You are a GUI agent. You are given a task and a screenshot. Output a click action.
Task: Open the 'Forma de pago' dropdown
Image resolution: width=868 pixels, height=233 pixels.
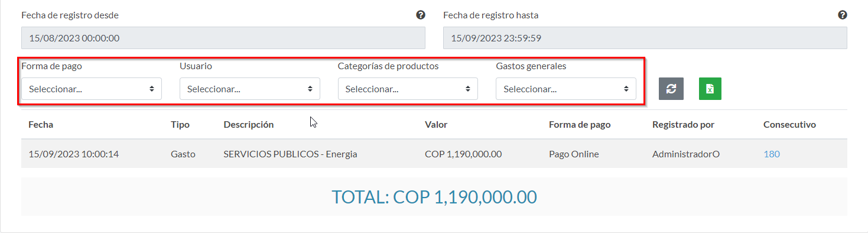92,89
